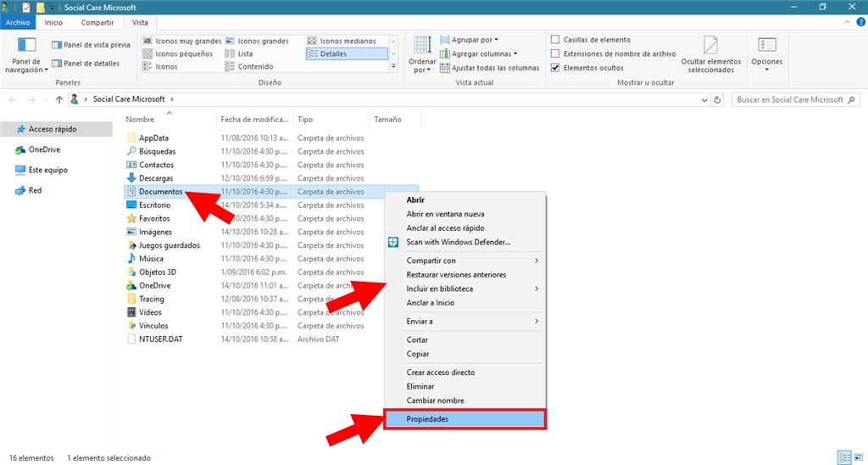Click Ocultar elementos seleccionados
This screenshot has height=465, width=868.
click(711, 54)
